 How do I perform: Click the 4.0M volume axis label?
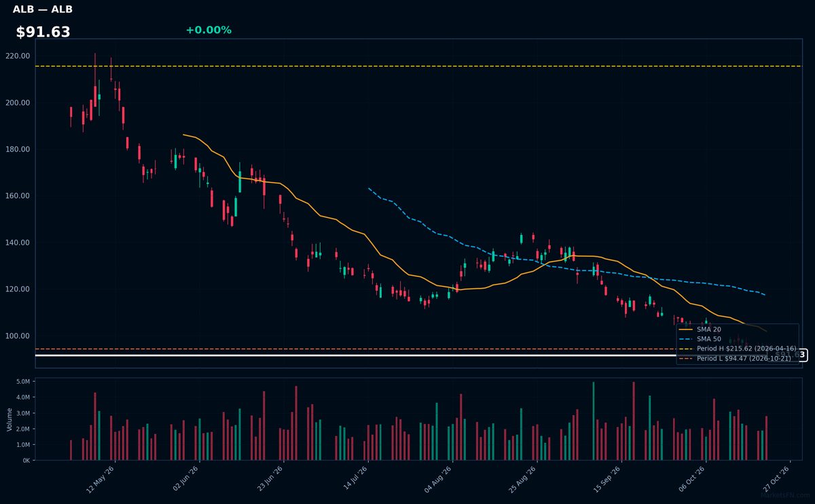23,397
